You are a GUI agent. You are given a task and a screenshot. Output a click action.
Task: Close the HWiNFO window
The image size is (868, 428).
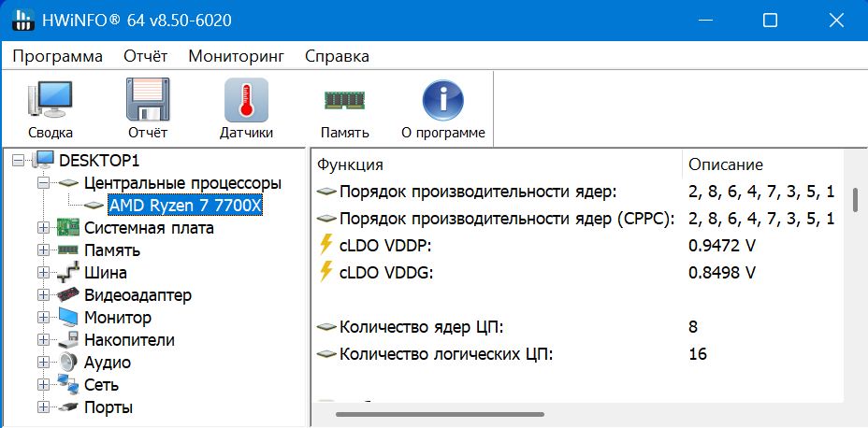pyautogui.click(x=836, y=21)
